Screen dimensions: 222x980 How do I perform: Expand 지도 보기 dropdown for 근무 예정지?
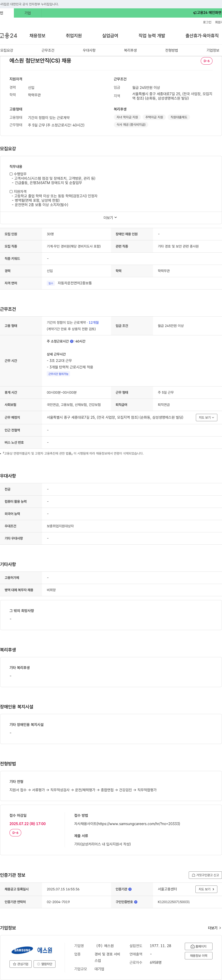207,417
